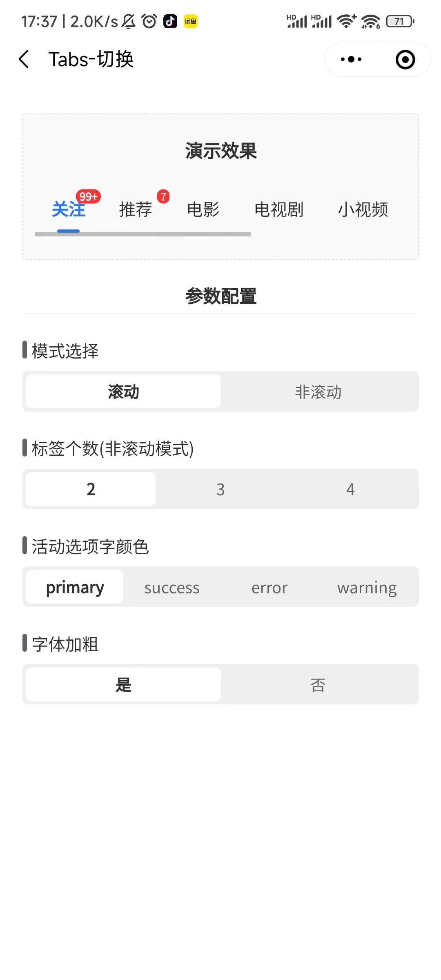Screen dimensions: 441x980
Task: Select 关注 in the demo tabs
Action: (x=68, y=209)
